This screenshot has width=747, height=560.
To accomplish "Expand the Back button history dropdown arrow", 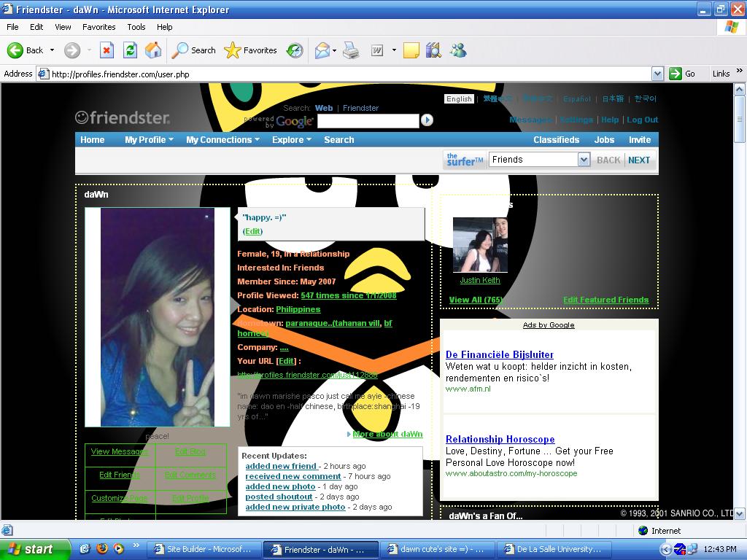I will click(52, 50).
